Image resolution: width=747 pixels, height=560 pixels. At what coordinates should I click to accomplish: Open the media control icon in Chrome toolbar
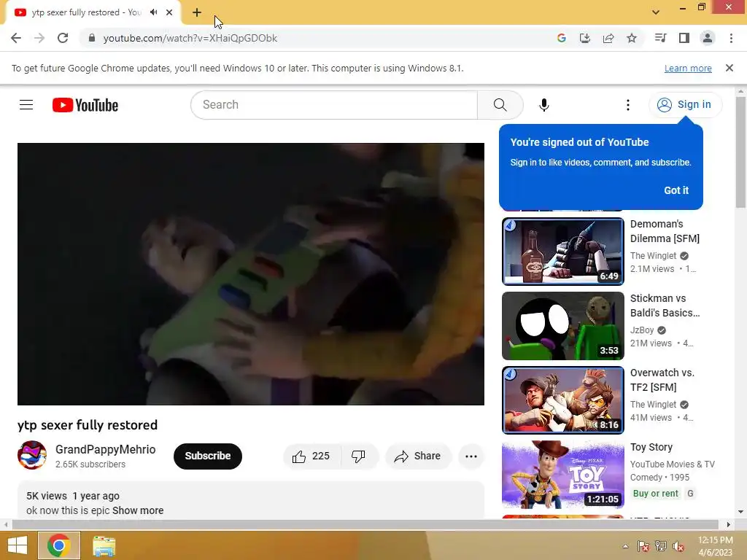pyautogui.click(x=660, y=38)
